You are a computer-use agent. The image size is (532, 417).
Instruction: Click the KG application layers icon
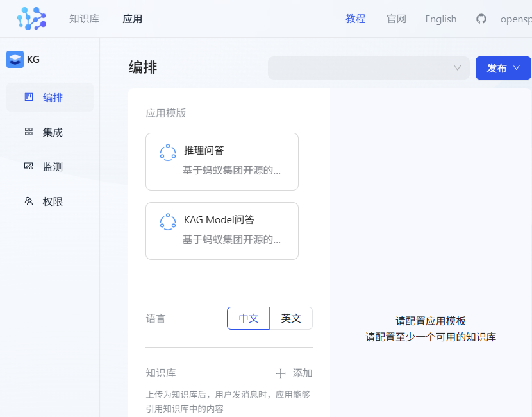click(x=15, y=60)
